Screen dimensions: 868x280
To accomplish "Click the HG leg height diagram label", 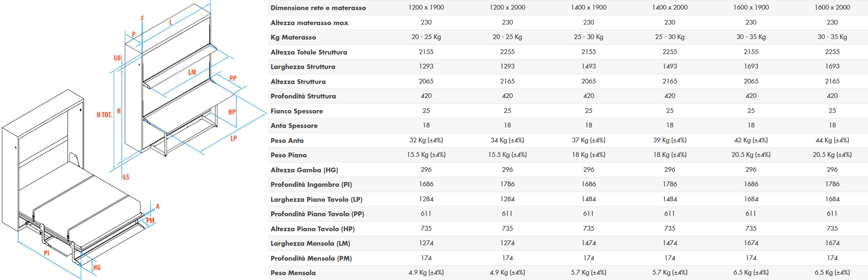I will pyautogui.click(x=97, y=267).
